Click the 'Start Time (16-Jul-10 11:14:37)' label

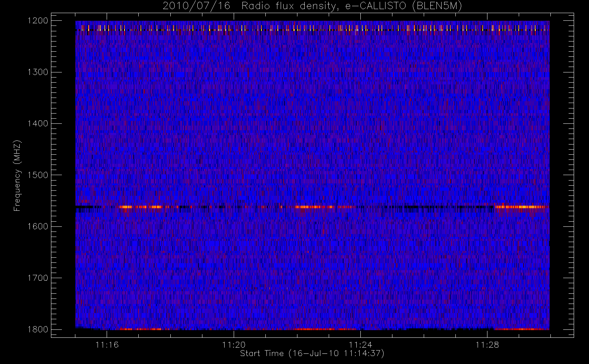point(312,353)
